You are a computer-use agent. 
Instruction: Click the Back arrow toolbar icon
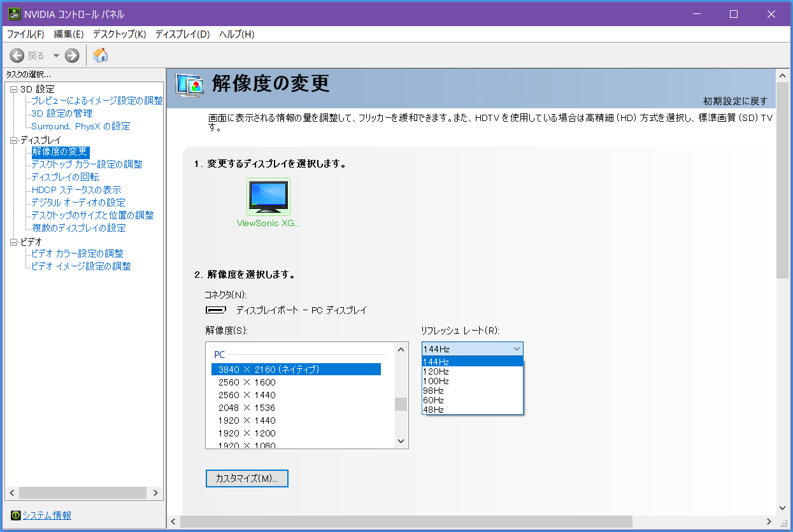click(17, 55)
